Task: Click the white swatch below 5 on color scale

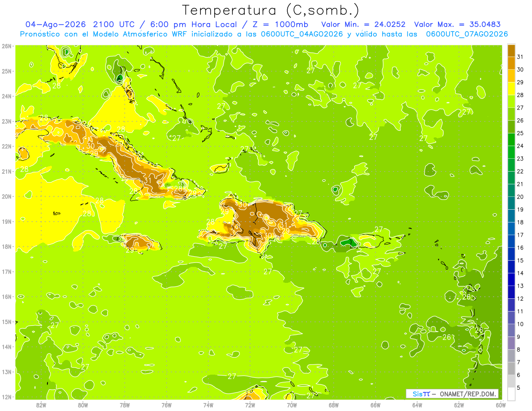Action: point(511,394)
